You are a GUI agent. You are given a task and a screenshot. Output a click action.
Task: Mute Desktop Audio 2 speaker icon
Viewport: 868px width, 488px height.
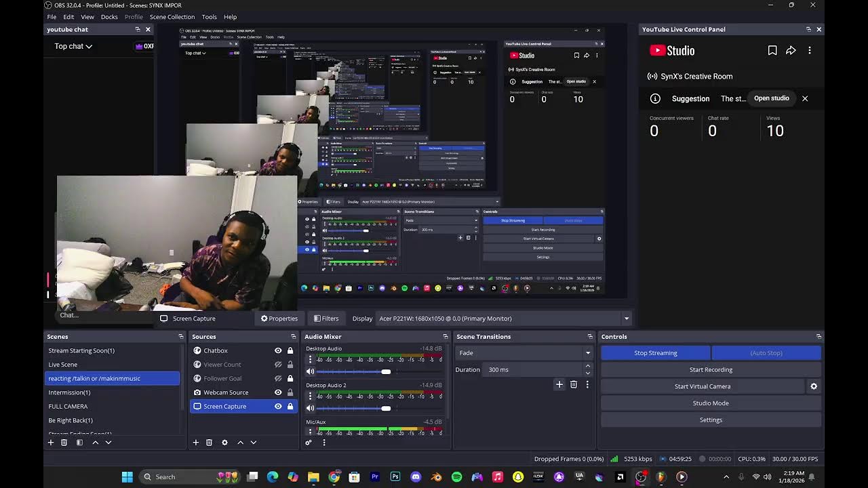point(310,408)
